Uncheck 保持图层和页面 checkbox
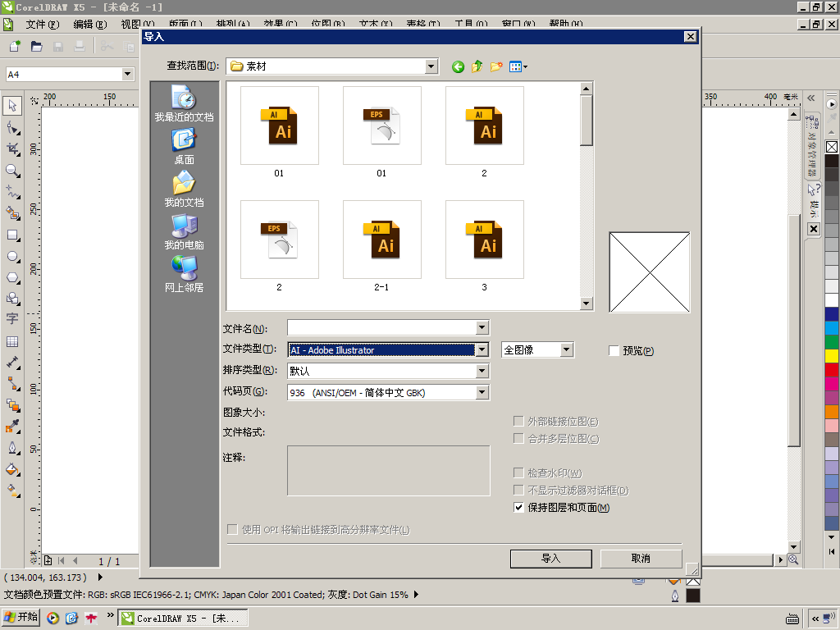 (518, 507)
